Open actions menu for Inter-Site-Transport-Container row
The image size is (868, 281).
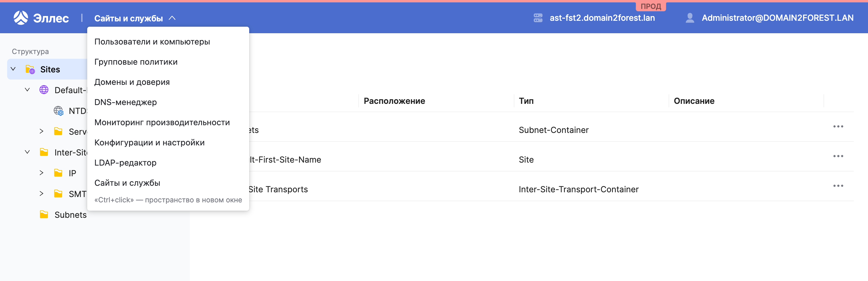(x=838, y=186)
